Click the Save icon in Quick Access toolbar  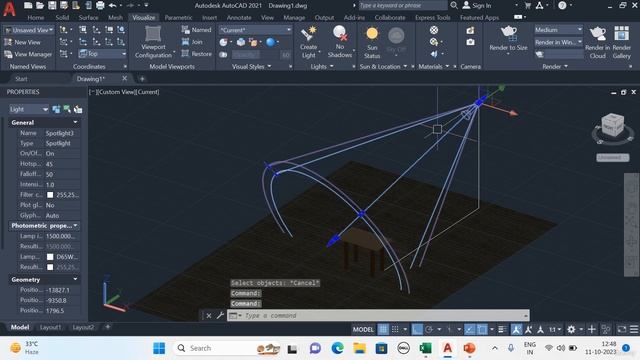(x=52, y=5)
